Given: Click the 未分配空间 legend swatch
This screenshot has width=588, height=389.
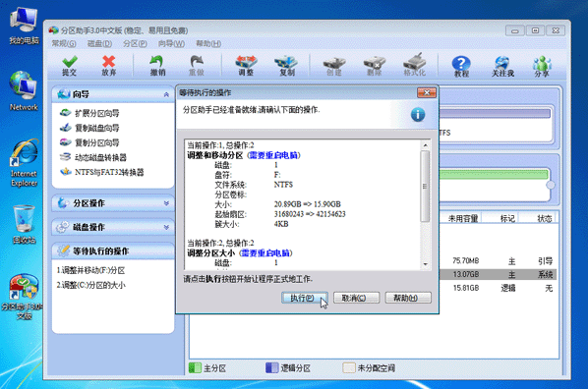Looking at the screenshot, I should (x=349, y=368).
